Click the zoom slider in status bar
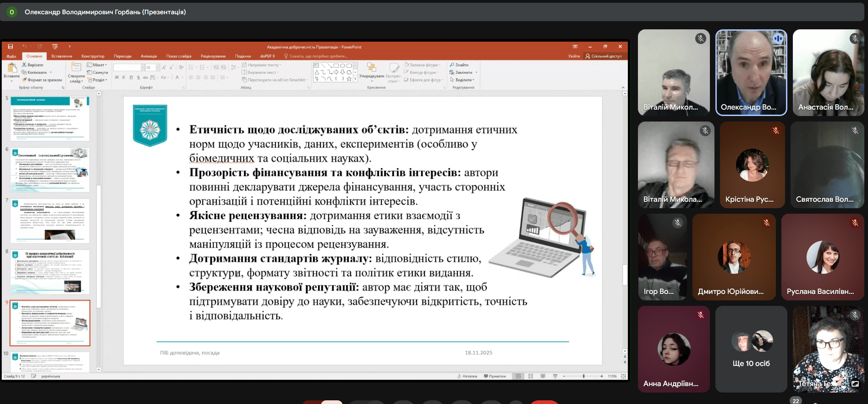The height and width of the screenshot is (404, 868). [583, 376]
